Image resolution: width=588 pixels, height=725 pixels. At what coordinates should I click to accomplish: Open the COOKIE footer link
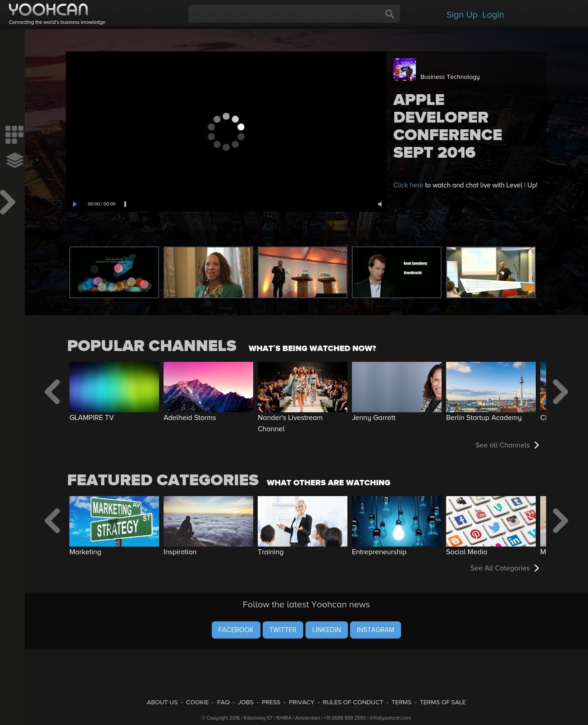tap(197, 702)
